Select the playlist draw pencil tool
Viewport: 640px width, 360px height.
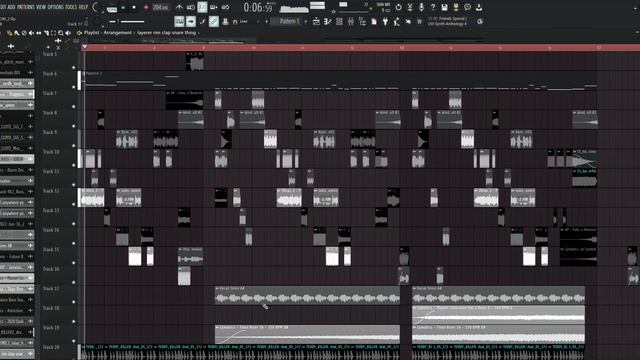tap(9, 33)
